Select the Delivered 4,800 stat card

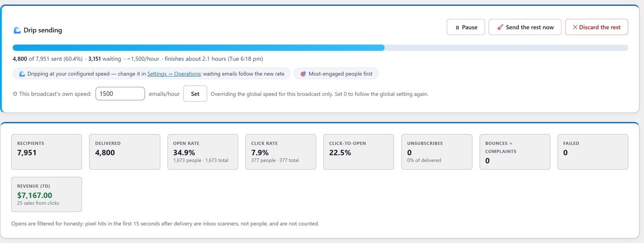[x=125, y=152]
